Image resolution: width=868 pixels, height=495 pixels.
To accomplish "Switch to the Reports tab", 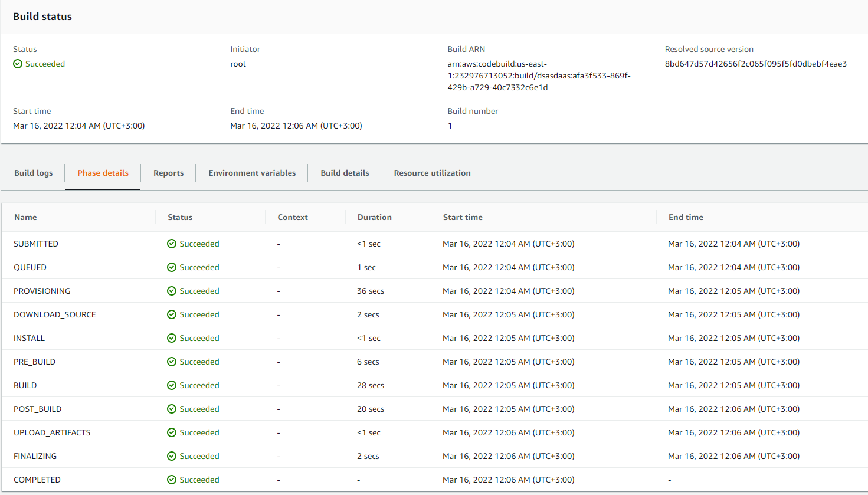I will pyautogui.click(x=168, y=173).
